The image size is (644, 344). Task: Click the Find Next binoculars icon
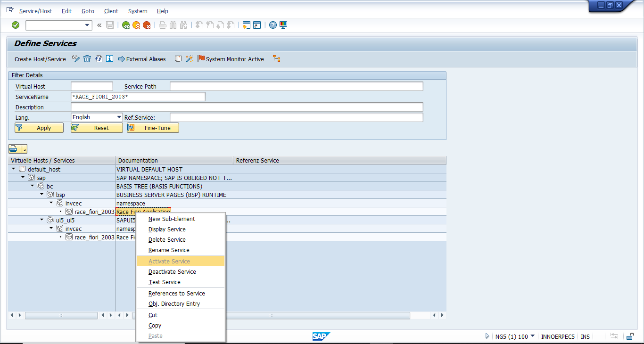coord(184,25)
